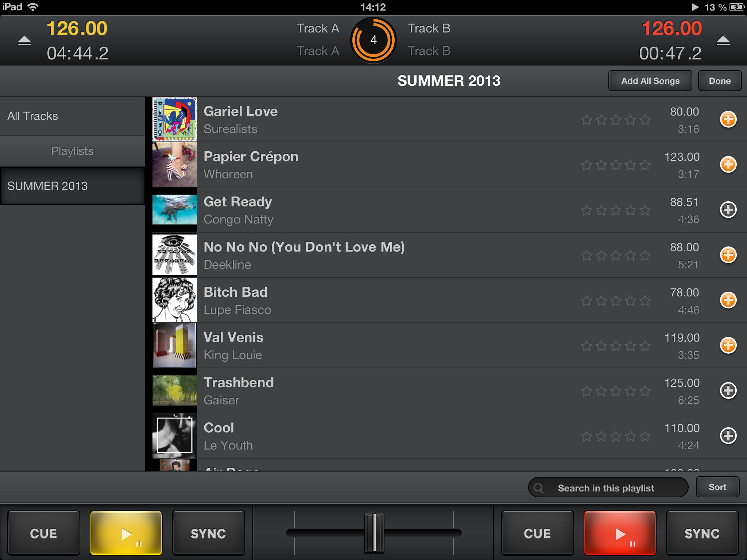The width and height of the screenshot is (747, 560).
Task: Click the beat counter dial showing 4
Action: click(x=373, y=40)
